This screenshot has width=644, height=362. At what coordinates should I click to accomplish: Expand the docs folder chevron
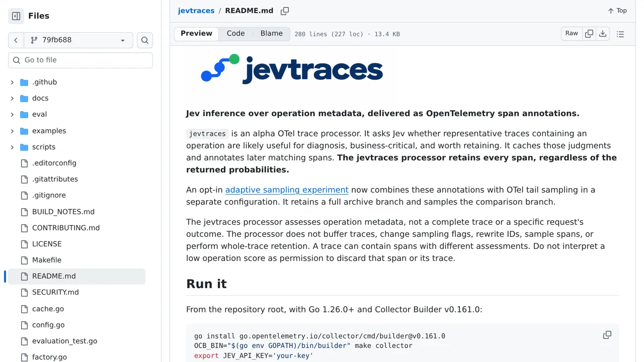point(12,99)
